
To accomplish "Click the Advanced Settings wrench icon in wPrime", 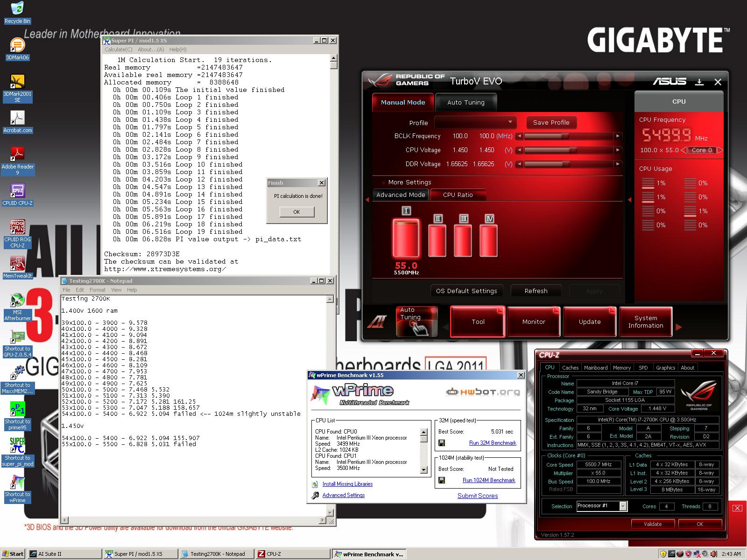I will coord(315,496).
